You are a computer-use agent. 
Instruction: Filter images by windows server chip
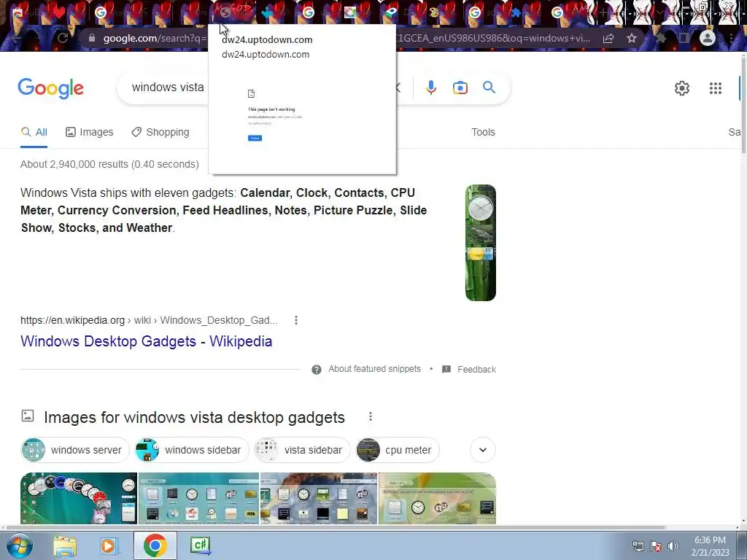click(x=75, y=450)
